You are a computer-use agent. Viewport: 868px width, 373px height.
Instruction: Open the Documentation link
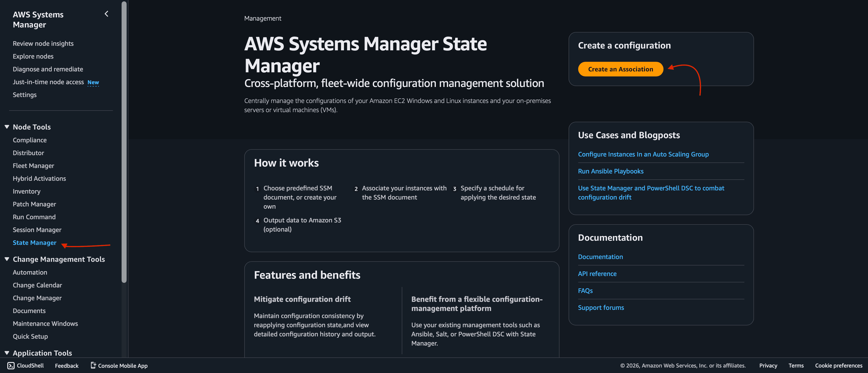pyautogui.click(x=600, y=257)
